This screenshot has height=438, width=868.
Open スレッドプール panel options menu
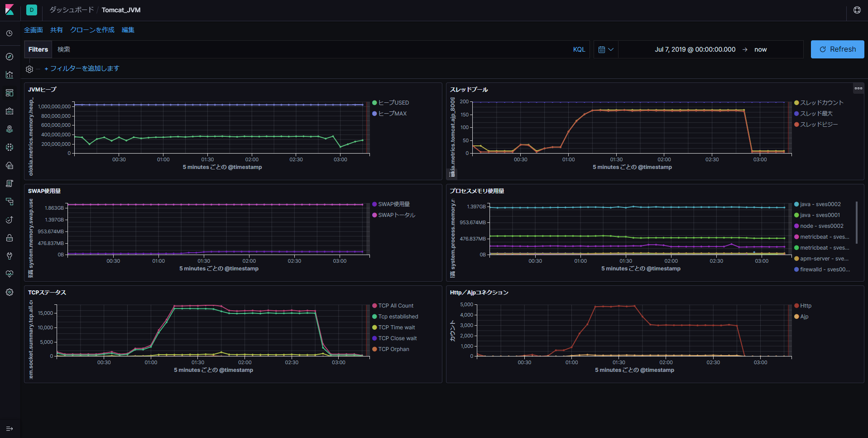coord(858,88)
